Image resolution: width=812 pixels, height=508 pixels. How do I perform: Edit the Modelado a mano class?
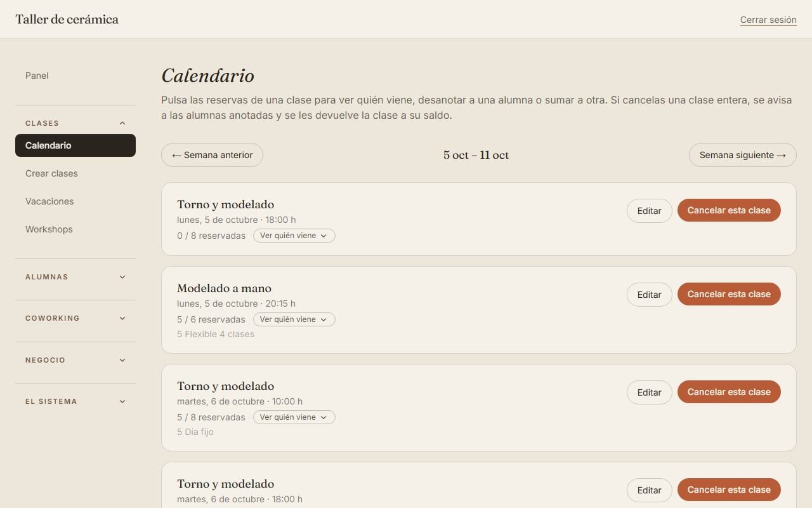[649, 295]
